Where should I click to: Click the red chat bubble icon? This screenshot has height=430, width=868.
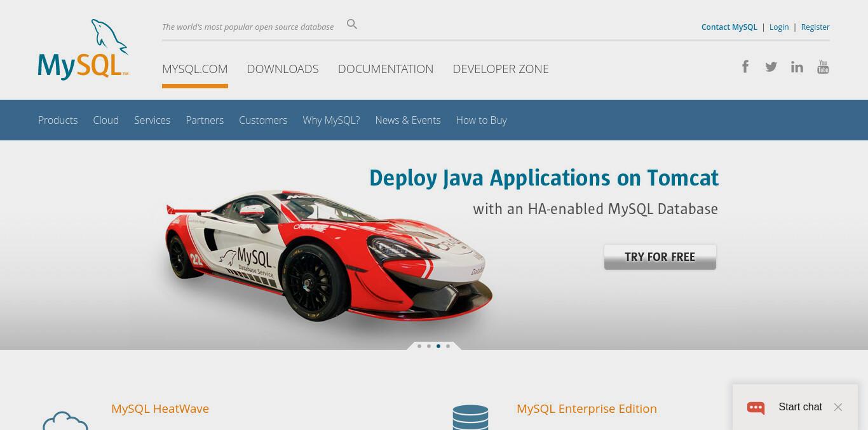click(x=756, y=407)
